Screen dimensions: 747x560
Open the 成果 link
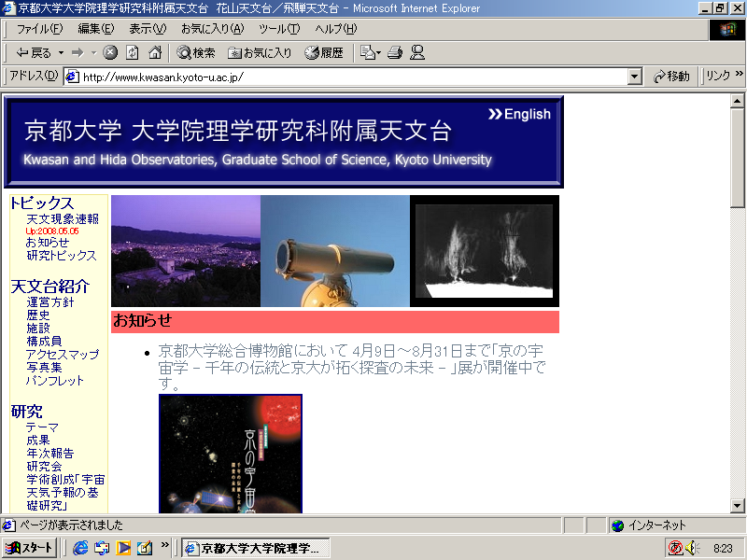click(x=38, y=440)
